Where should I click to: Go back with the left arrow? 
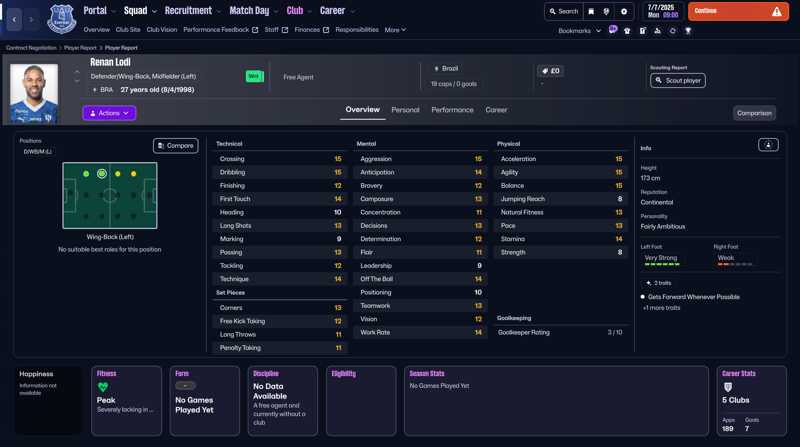pyautogui.click(x=14, y=19)
